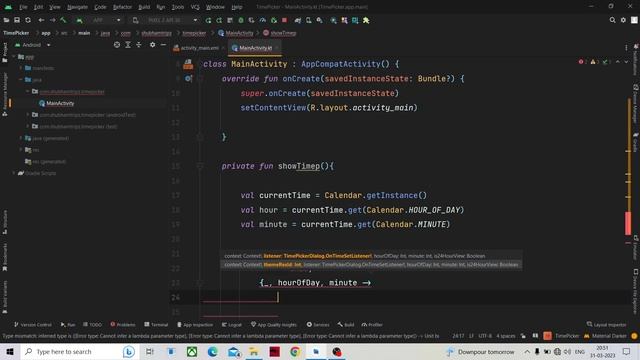Open the Problems tool window
Screen dimensions: 640x360
pyautogui.click(x=123, y=324)
